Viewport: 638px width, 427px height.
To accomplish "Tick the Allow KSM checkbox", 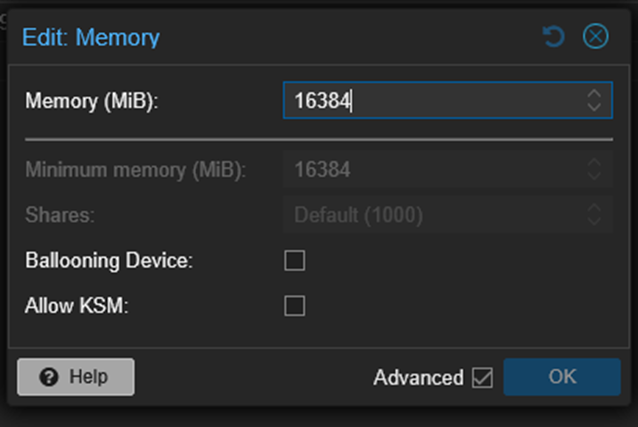I will (x=295, y=306).
